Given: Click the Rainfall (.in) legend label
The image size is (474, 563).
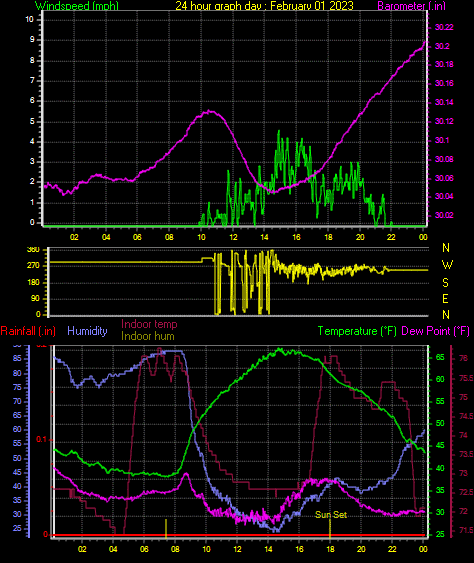Looking at the screenshot, I should pyautogui.click(x=28, y=331).
